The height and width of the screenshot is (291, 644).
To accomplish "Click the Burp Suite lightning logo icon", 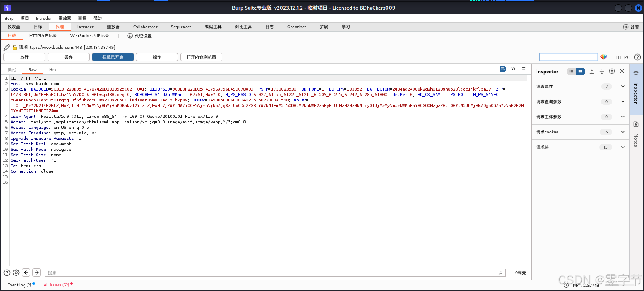I will coord(7,8).
